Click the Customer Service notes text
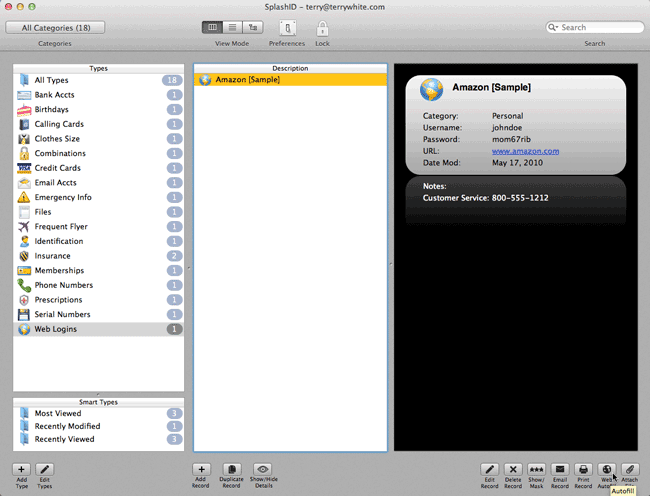The image size is (650, 496). [x=485, y=198]
